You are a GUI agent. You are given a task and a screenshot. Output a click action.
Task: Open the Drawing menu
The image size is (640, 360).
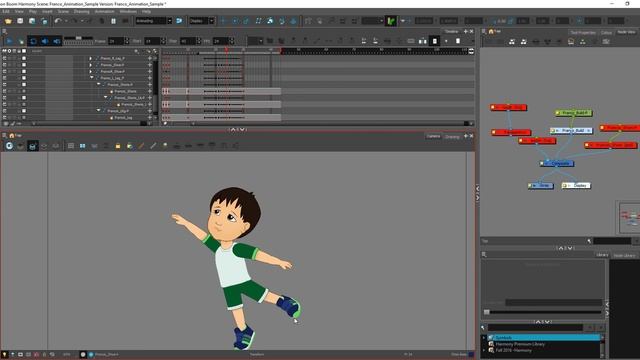click(81, 11)
